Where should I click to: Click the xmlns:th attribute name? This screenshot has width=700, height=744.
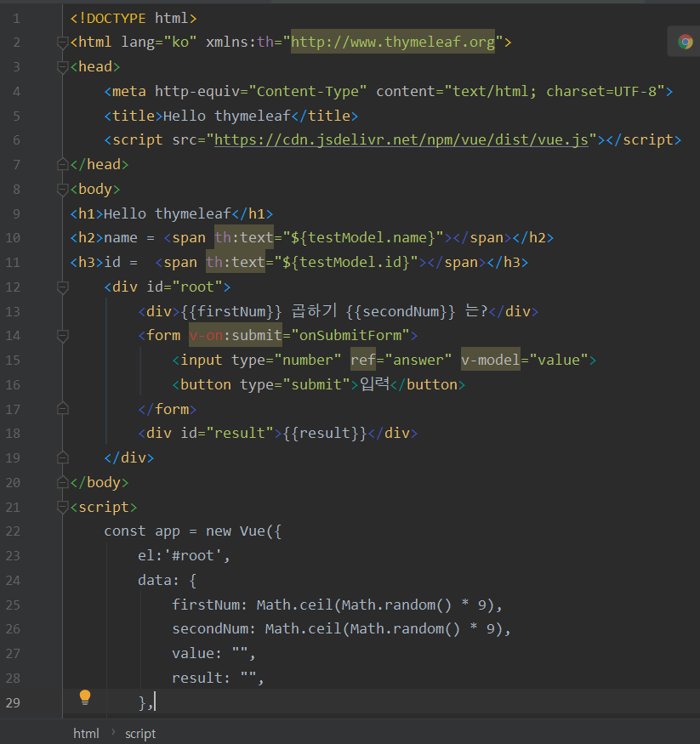(240, 43)
